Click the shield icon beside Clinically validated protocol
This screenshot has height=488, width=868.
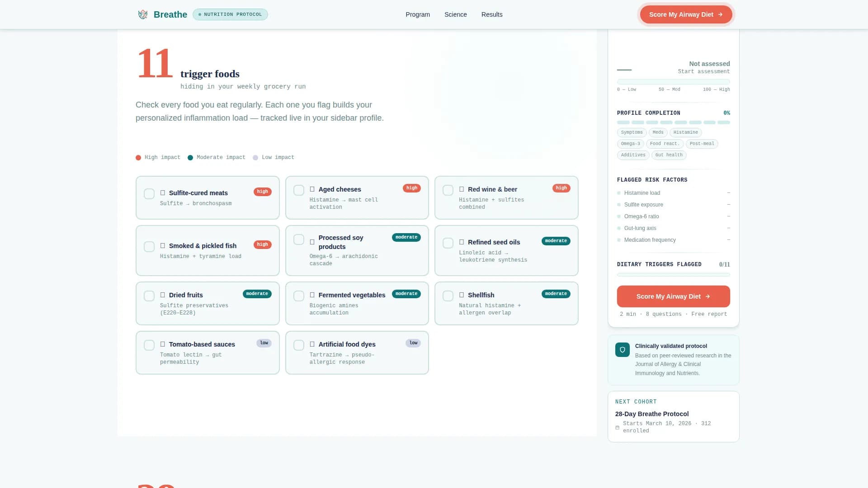pos(623,350)
